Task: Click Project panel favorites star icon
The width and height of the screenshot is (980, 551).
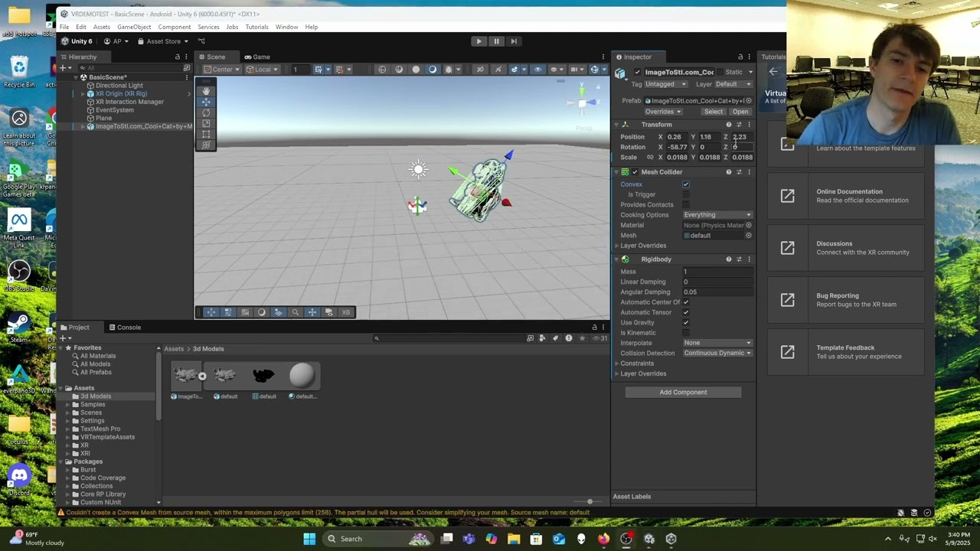Action: [x=583, y=338]
